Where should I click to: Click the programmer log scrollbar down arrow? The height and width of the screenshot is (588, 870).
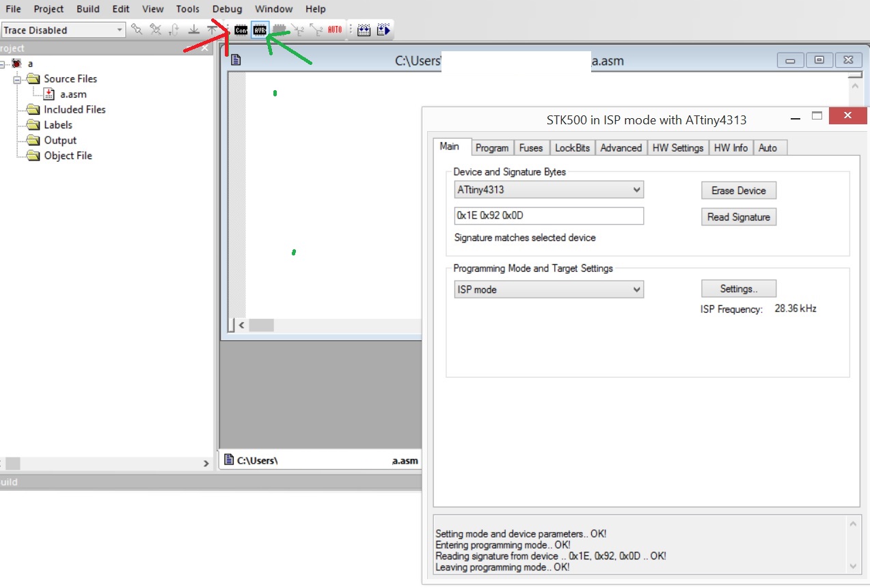click(852, 566)
